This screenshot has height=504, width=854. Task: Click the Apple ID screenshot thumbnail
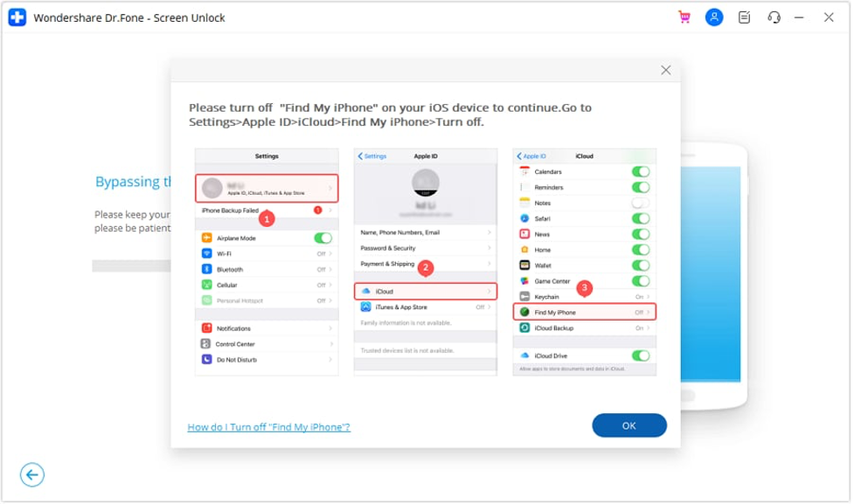pyautogui.click(x=426, y=262)
